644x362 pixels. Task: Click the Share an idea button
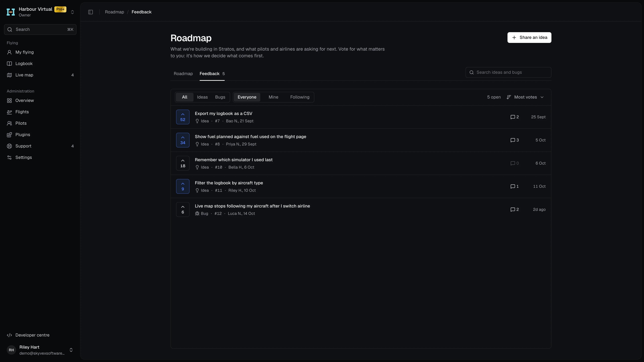click(529, 38)
